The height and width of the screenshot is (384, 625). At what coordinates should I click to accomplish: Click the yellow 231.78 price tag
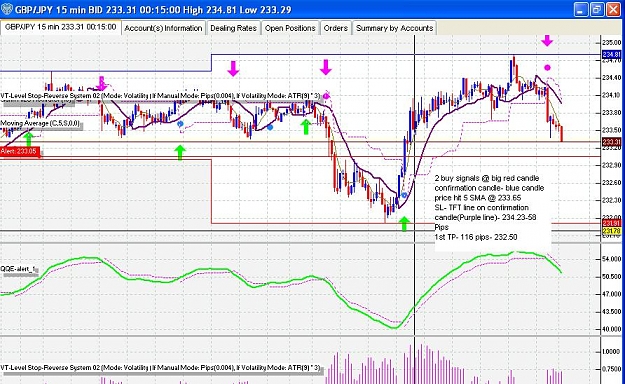(x=611, y=231)
